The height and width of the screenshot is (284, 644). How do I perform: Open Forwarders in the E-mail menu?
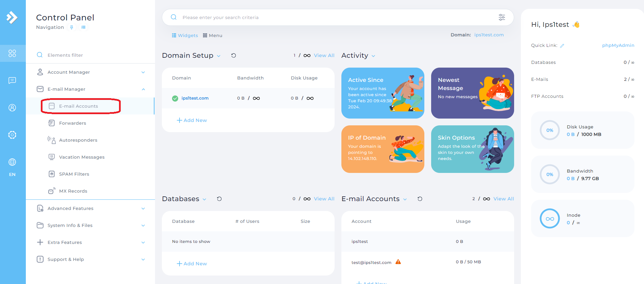(72, 123)
